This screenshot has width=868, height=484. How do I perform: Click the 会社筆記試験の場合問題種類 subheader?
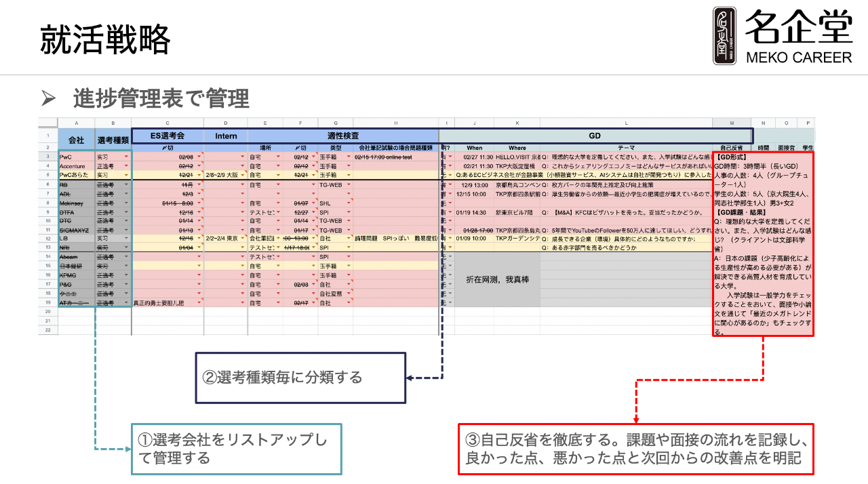[395, 148]
